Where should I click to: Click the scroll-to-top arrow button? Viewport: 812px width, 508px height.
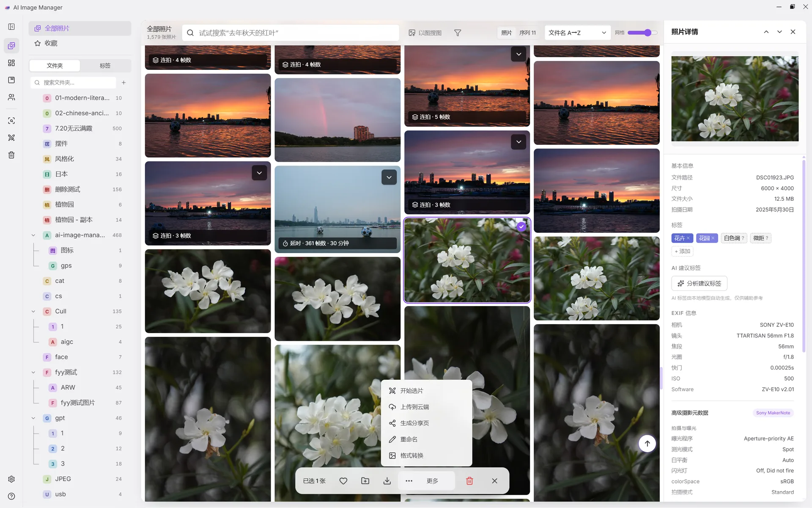pos(647,443)
